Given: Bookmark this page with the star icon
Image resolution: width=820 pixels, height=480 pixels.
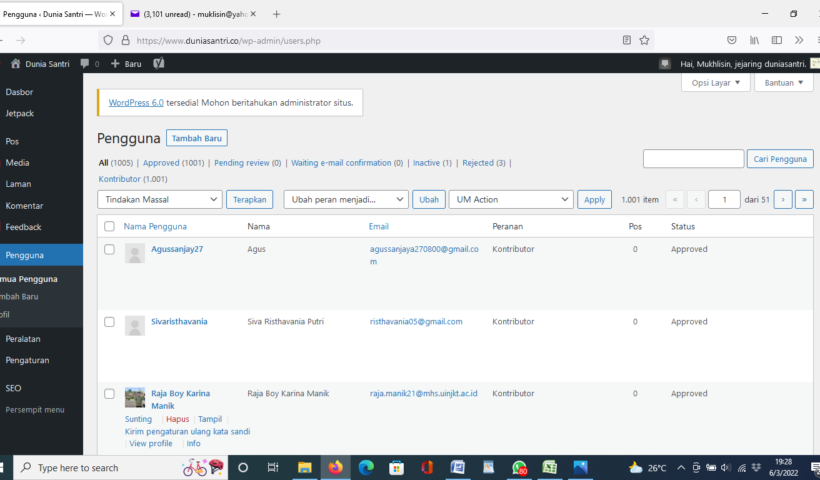Looking at the screenshot, I should (x=645, y=40).
